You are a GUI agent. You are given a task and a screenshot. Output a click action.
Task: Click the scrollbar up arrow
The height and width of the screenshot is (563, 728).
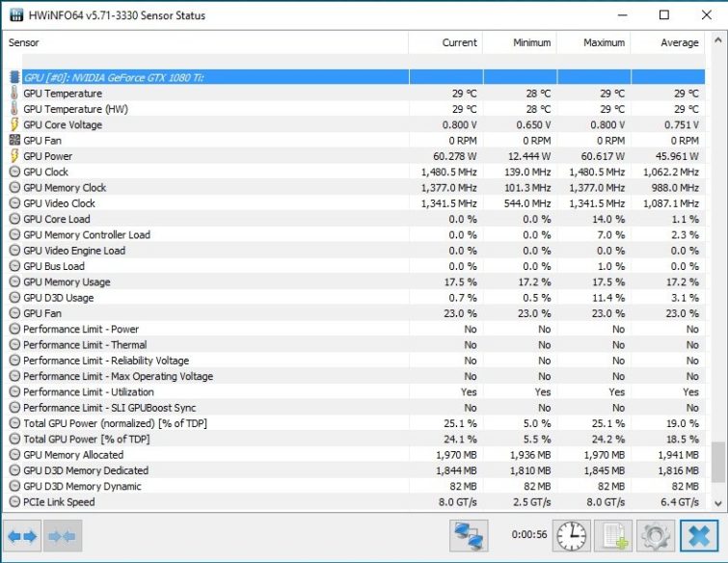click(x=717, y=40)
